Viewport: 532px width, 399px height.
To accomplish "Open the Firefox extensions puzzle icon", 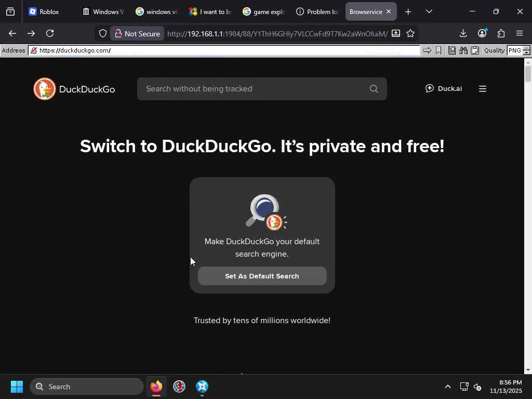I will coord(501,33).
